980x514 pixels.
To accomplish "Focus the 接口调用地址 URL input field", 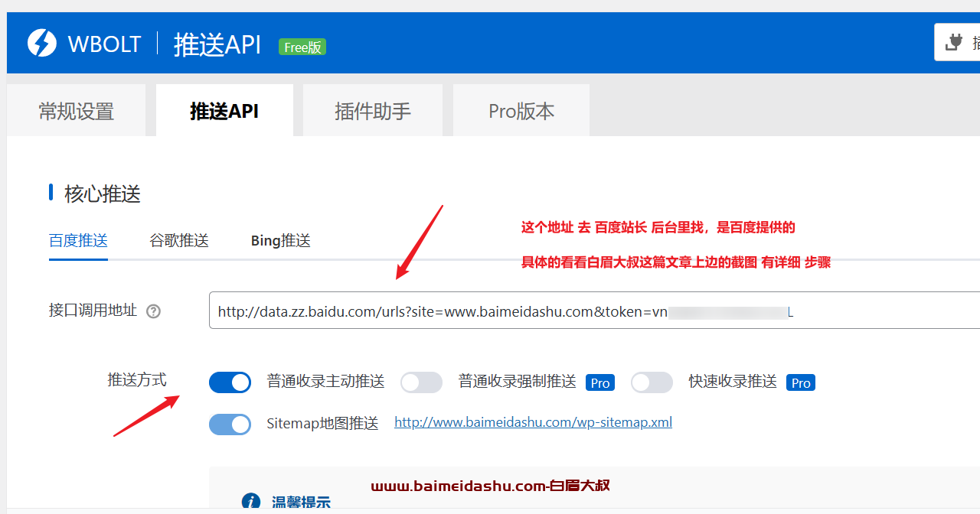I will coord(594,311).
